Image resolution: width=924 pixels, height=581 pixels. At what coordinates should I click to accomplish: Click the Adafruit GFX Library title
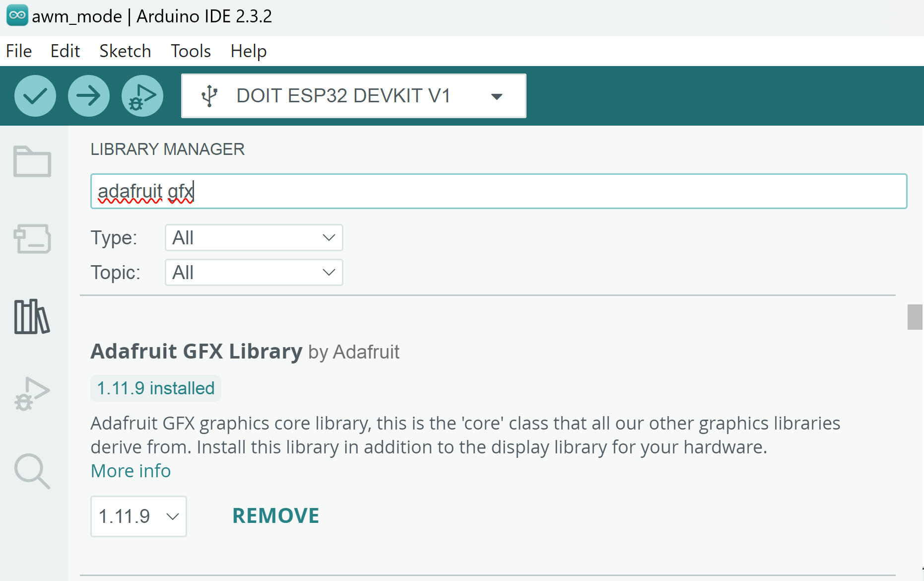coord(197,352)
